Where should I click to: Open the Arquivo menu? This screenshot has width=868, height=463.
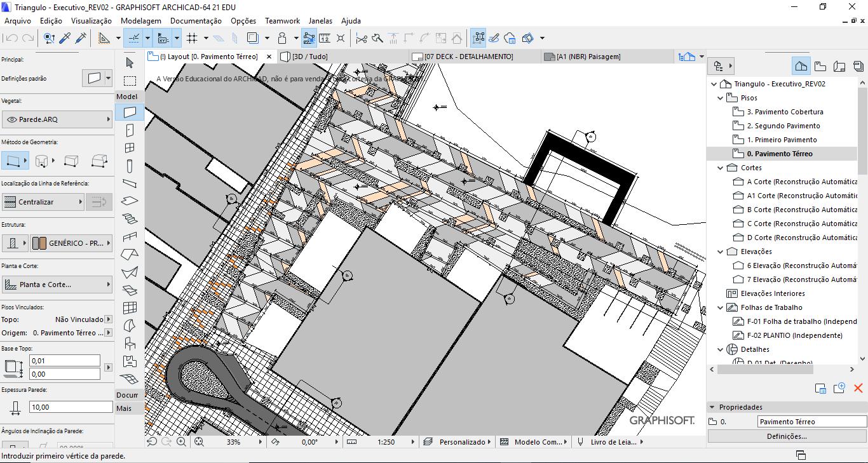tap(18, 21)
